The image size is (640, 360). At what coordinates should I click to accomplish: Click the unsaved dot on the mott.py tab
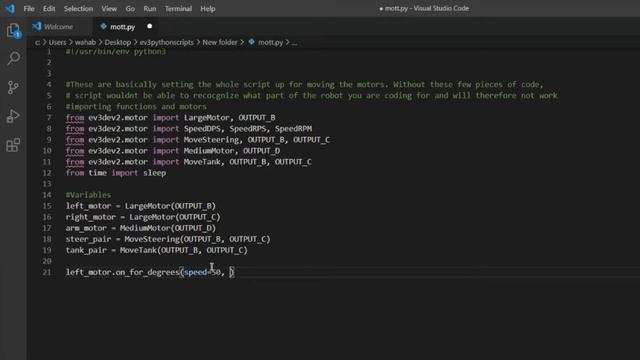click(149, 26)
